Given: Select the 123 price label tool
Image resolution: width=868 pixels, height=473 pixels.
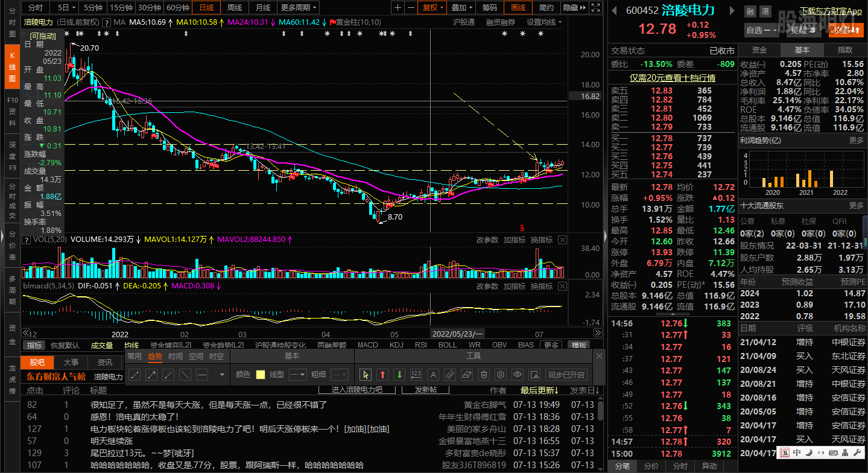Looking at the screenshot, I should (416, 375).
